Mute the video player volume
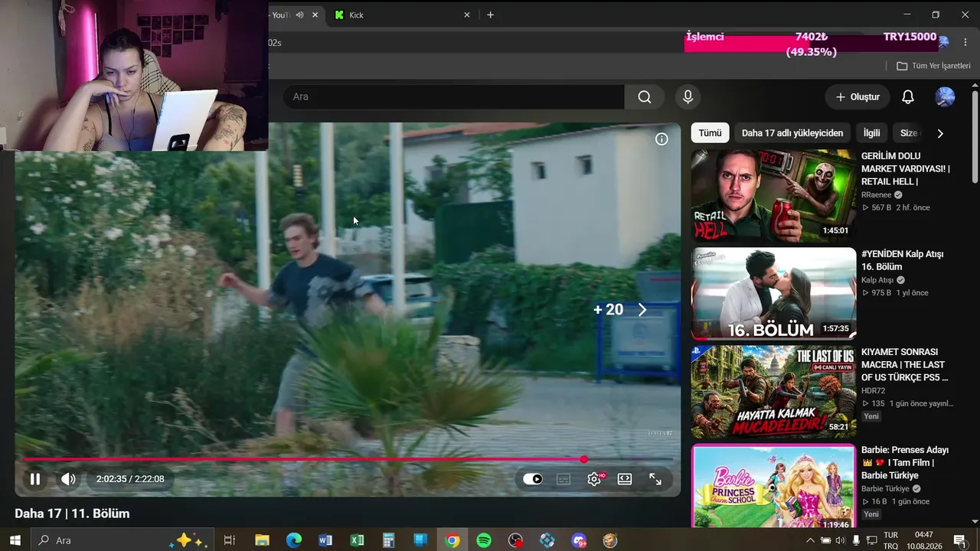The image size is (980, 551). click(68, 479)
